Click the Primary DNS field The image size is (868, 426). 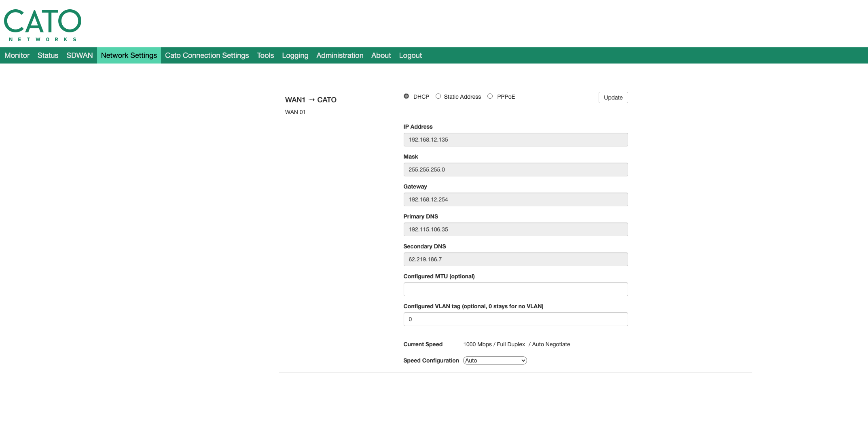(515, 229)
